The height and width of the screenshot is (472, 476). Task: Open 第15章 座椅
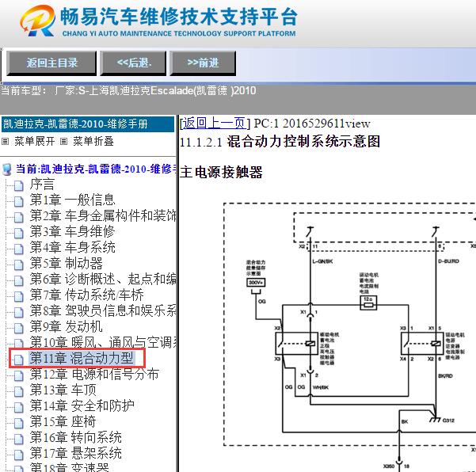click(63, 421)
